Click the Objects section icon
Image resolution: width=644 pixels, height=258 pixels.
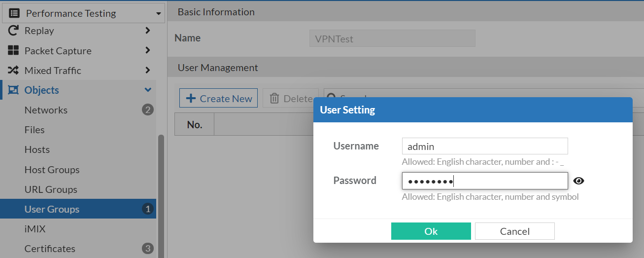13,90
